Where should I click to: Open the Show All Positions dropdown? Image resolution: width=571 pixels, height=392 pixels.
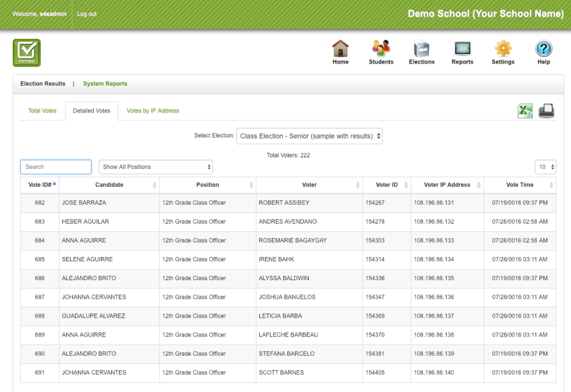[155, 167]
